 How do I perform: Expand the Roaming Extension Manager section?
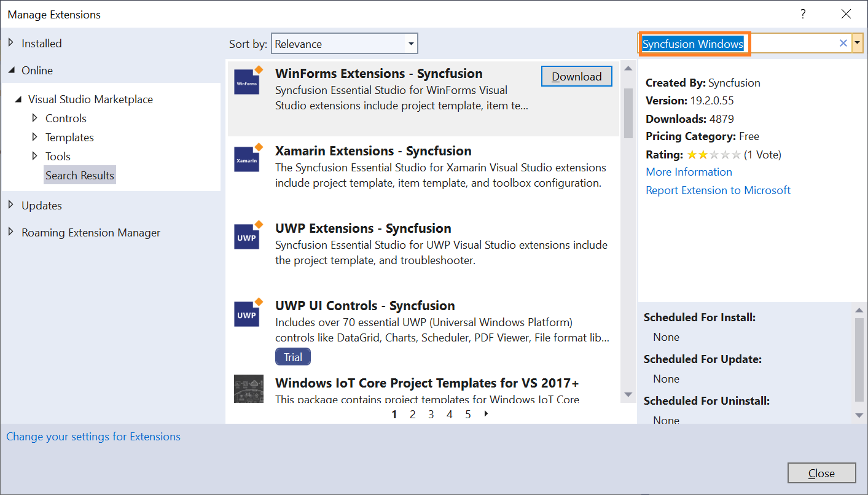(11, 232)
